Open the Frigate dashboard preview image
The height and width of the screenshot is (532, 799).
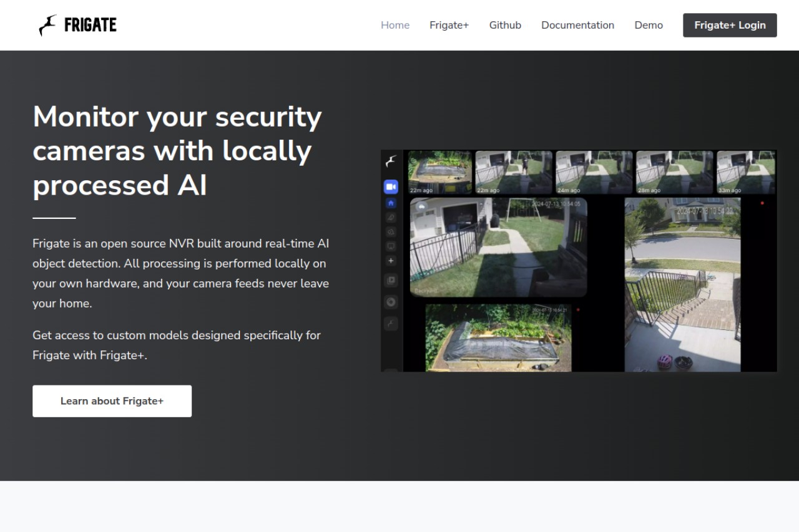click(579, 261)
